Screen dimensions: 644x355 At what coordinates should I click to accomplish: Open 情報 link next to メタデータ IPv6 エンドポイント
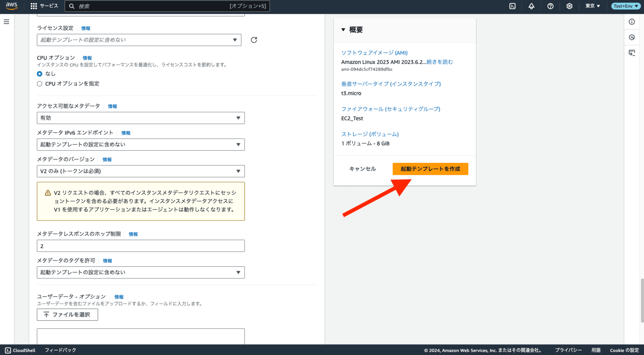tap(126, 133)
